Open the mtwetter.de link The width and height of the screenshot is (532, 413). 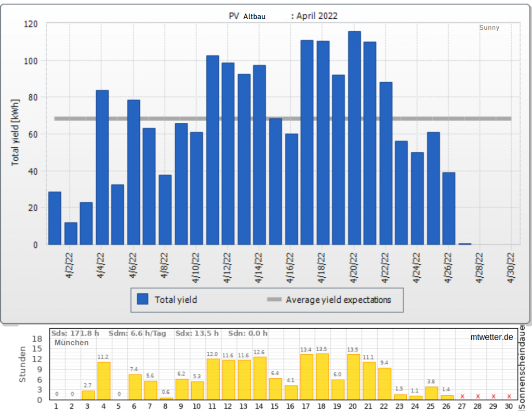click(490, 337)
